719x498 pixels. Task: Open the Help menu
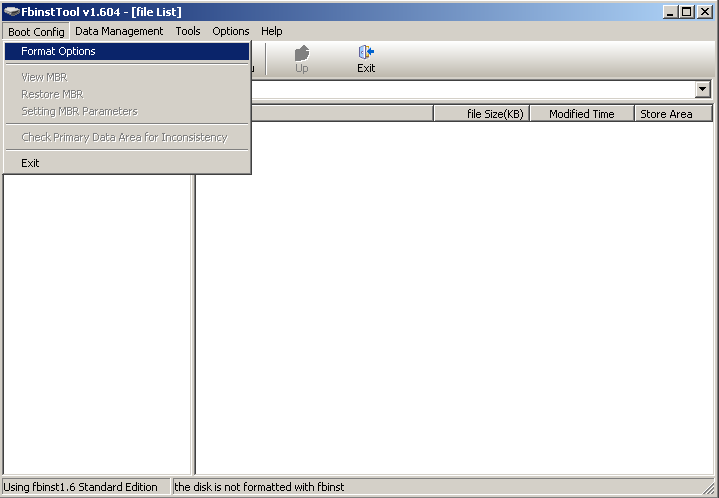pyautogui.click(x=272, y=31)
